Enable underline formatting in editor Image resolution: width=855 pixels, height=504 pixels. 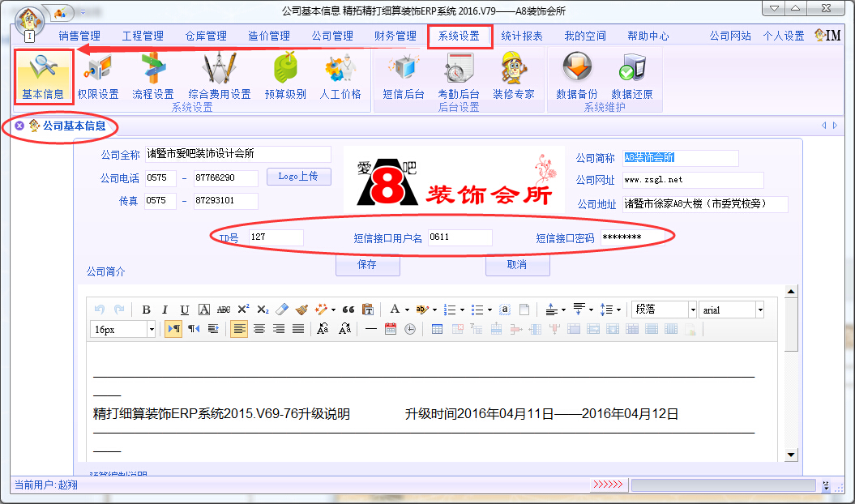(185, 310)
